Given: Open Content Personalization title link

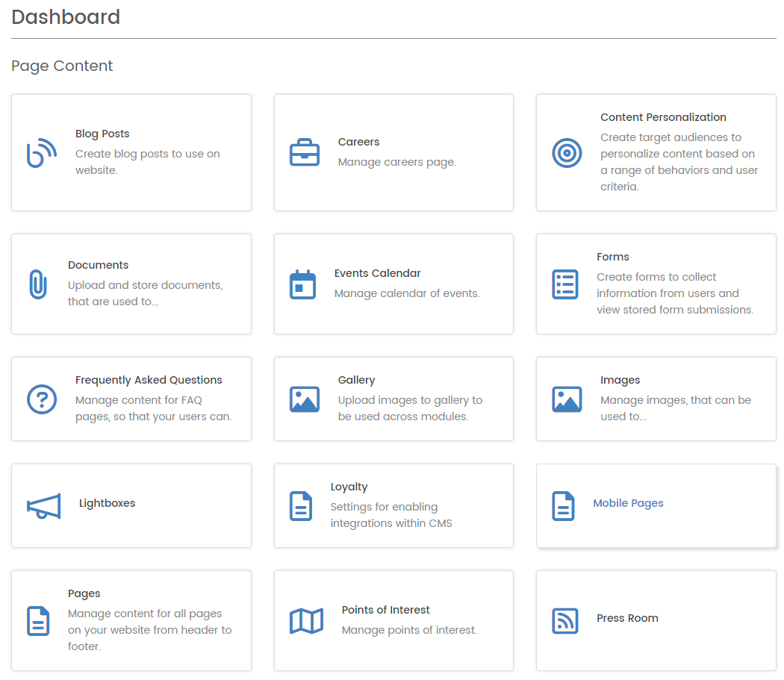Looking at the screenshot, I should pyautogui.click(x=663, y=117).
